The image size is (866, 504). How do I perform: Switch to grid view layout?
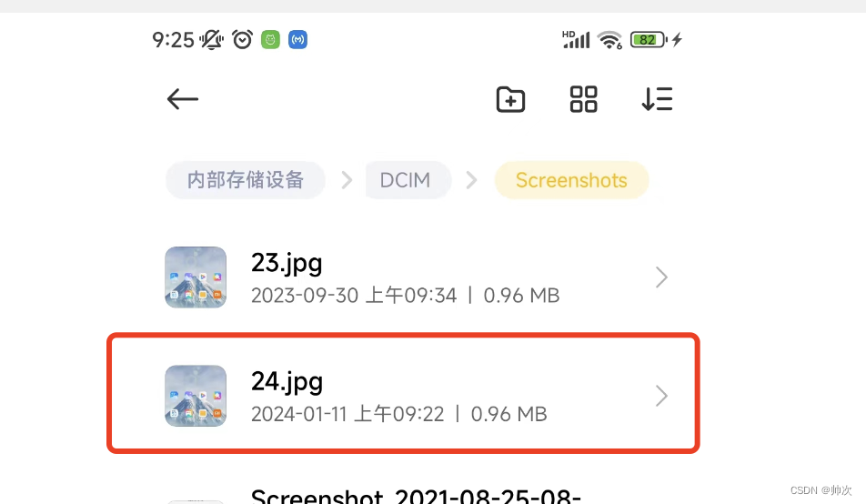pos(583,99)
